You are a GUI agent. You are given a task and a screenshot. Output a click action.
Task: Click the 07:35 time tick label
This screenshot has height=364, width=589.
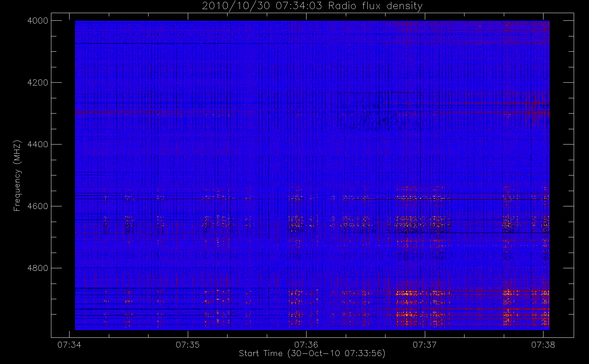[188, 345]
